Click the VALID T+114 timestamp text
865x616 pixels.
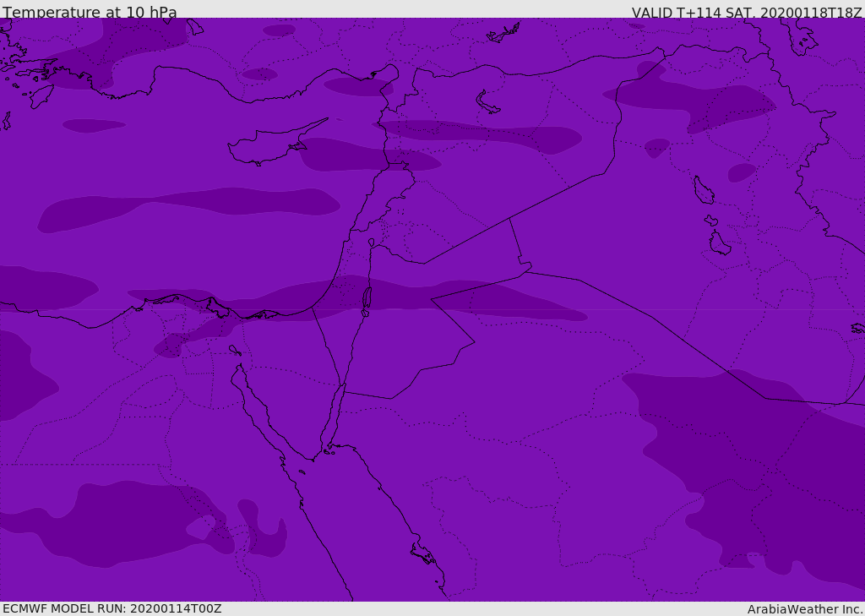pyautogui.click(x=747, y=13)
